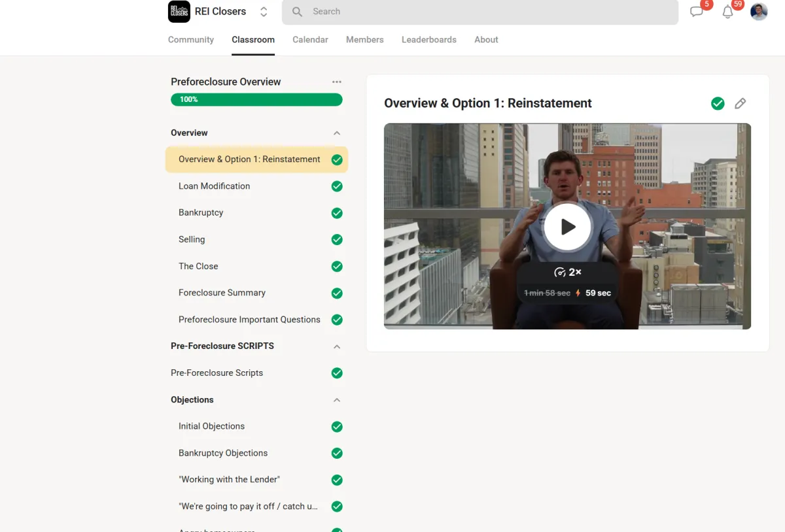Click the "59 sec" video duration label

pos(598,293)
